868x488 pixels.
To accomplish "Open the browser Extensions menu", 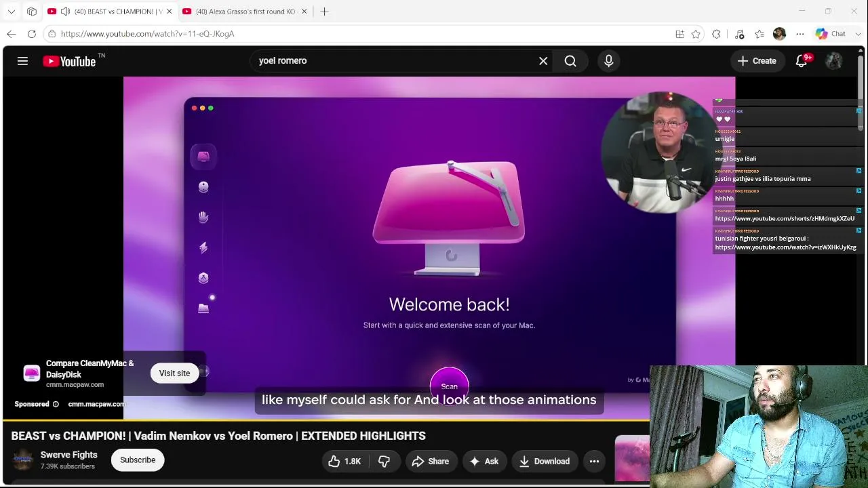I will [717, 34].
